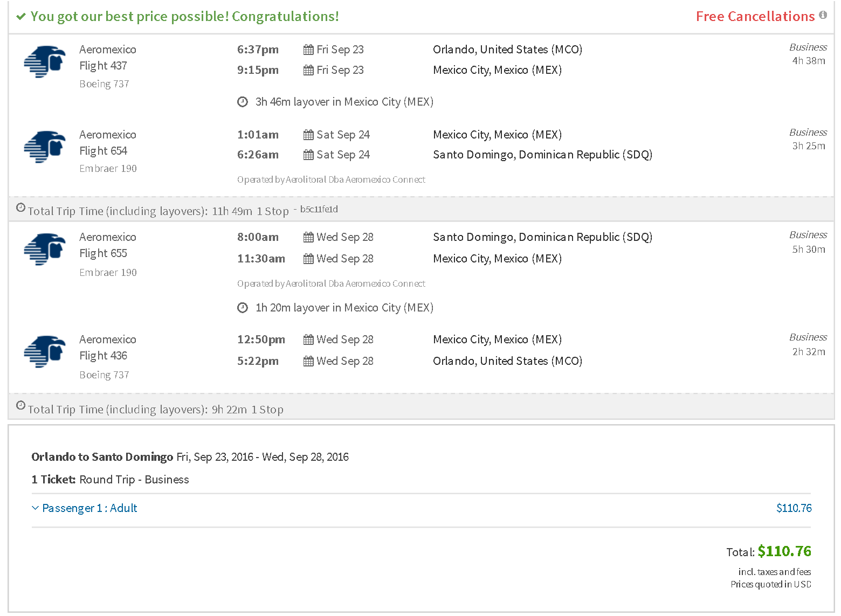Select the Flight 437 text

point(103,66)
